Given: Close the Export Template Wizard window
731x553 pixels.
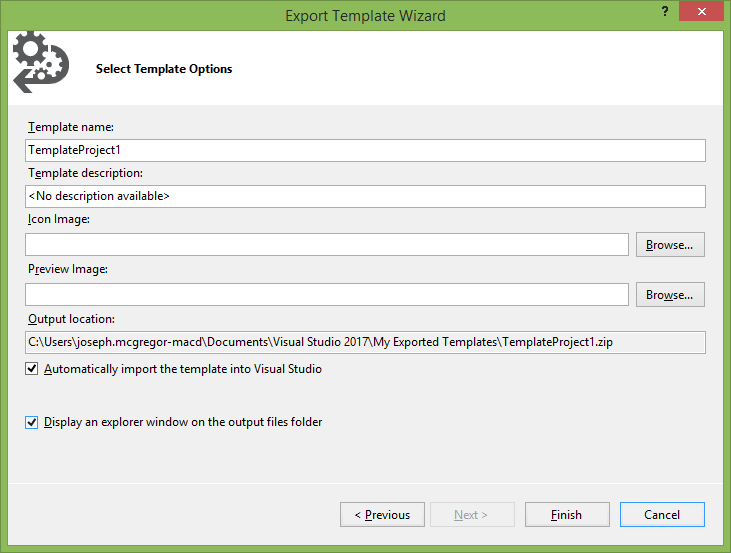Looking at the screenshot, I should point(701,12).
